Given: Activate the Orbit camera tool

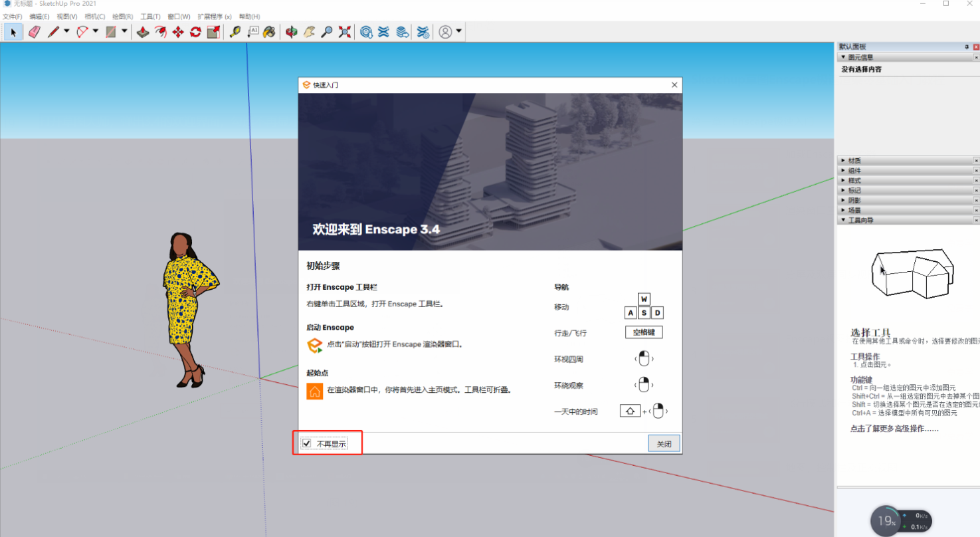Looking at the screenshot, I should pyautogui.click(x=291, y=32).
